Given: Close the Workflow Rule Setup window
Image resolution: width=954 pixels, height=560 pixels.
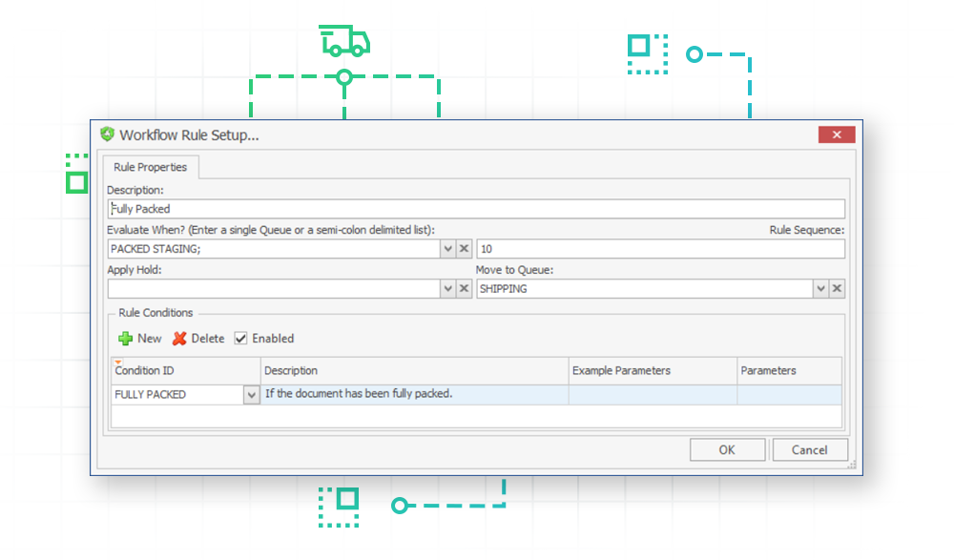Looking at the screenshot, I should click(837, 135).
